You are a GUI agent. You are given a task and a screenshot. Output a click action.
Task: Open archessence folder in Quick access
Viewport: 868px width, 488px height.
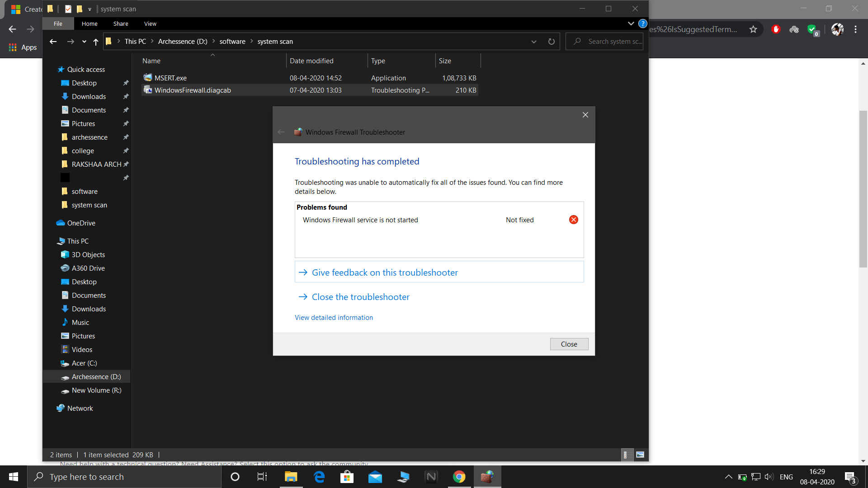click(x=90, y=137)
